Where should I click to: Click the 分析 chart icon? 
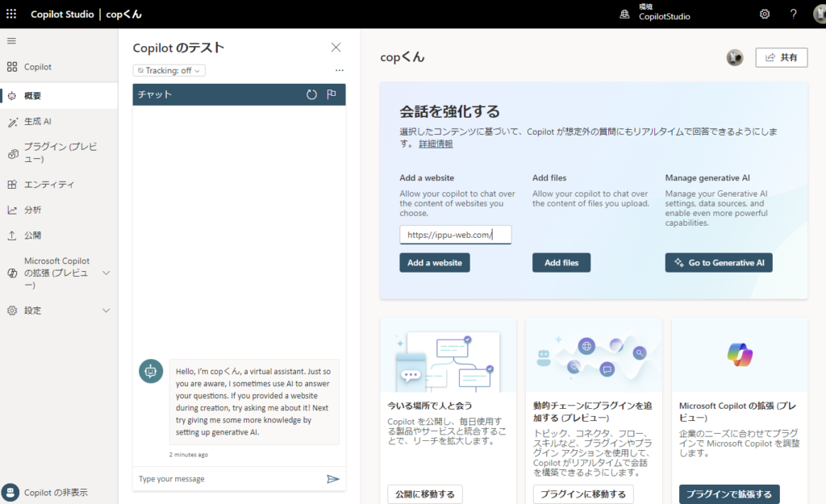click(x=12, y=210)
